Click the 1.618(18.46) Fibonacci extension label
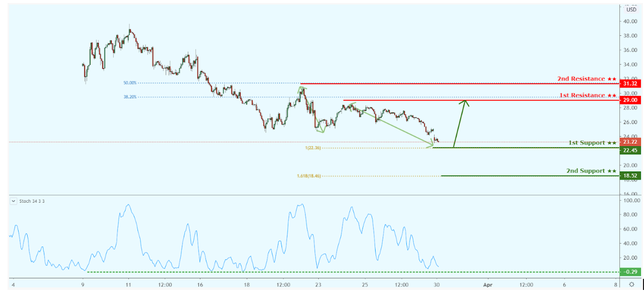 309,176
